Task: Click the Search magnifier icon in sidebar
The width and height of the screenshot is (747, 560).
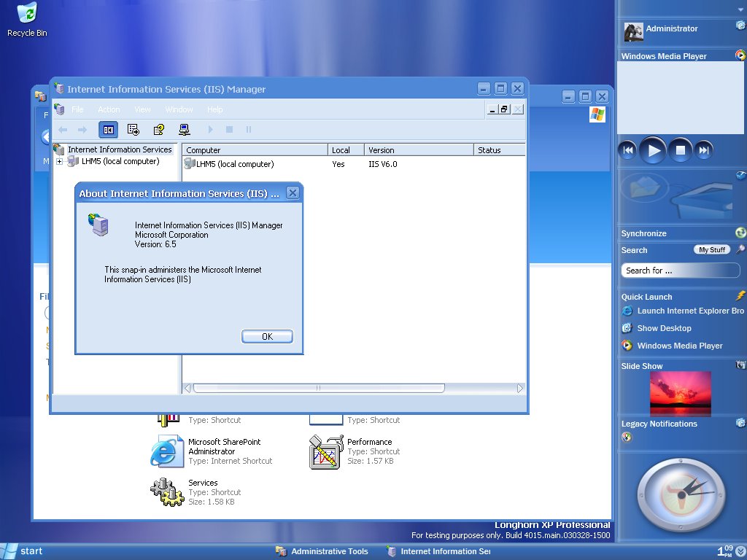Action: pyautogui.click(x=740, y=249)
